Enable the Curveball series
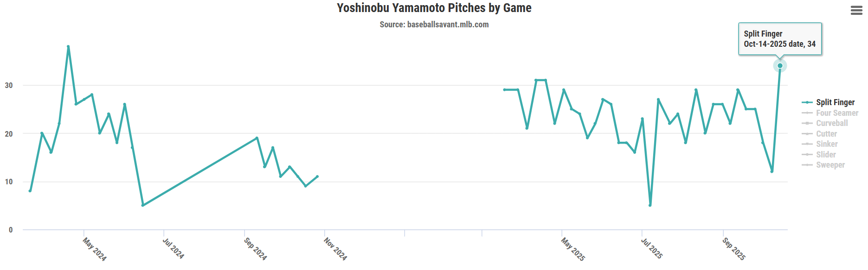The width and height of the screenshot is (868, 270). click(832, 123)
